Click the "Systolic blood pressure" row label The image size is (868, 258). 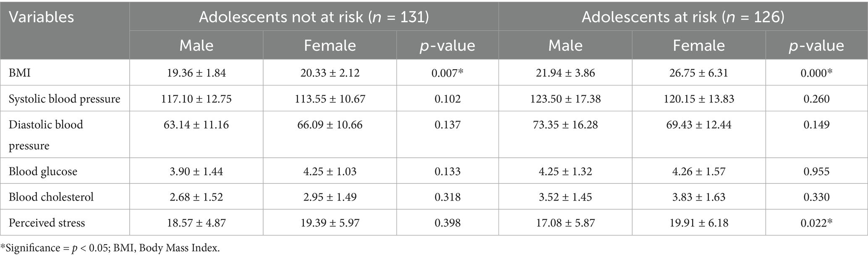tap(65, 99)
